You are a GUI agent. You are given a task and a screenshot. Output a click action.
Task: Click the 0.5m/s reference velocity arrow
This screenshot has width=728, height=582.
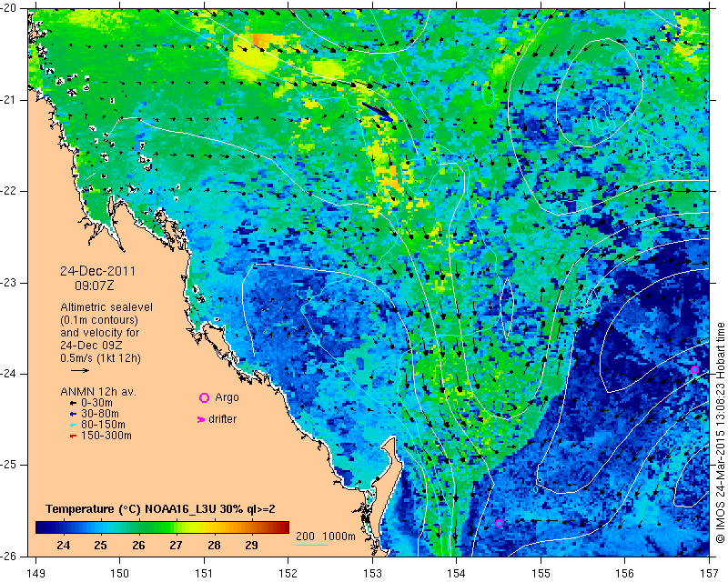[x=80, y=370]
